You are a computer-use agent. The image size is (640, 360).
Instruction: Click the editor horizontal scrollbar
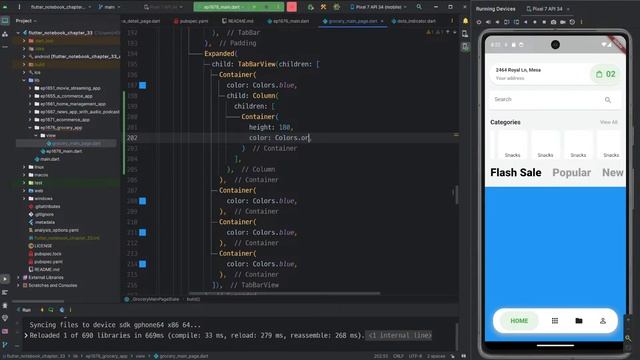point(284,293)
